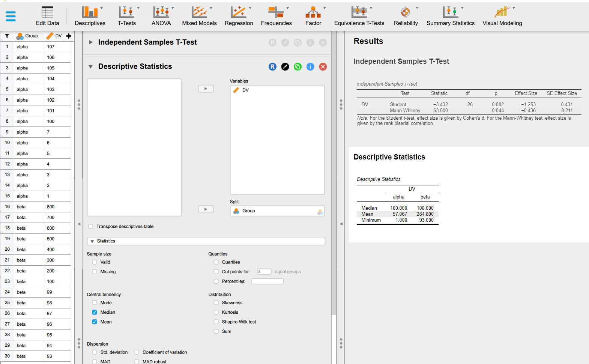
Task: Click the Percentiles value field
Action: click(267, 281)
